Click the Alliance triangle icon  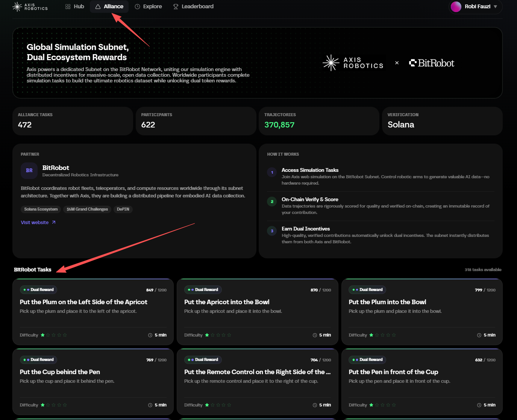pos(98,6)
